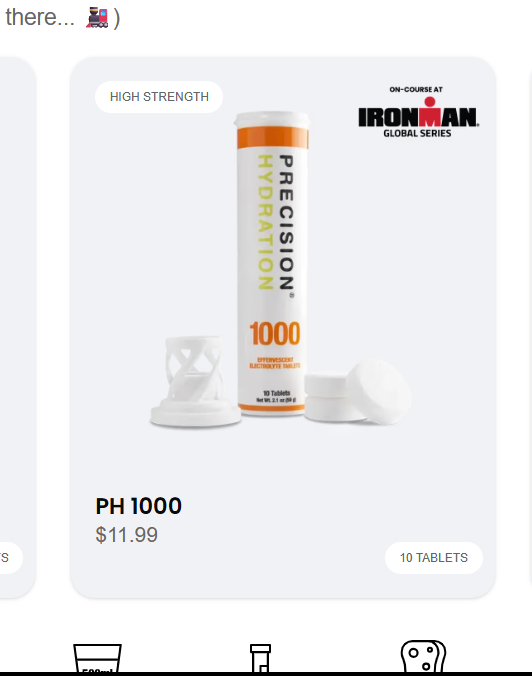The image size is (532, 676).
Task: Click the tablet tube icon
Action: [x=260, y=658]
